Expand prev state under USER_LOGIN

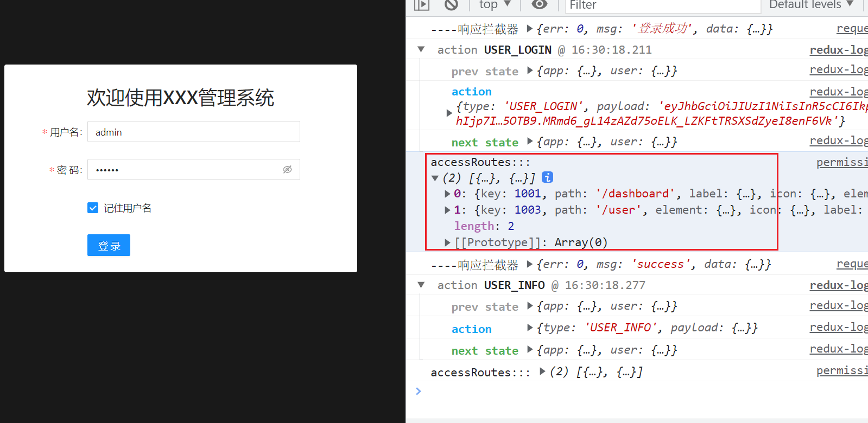pos(530,70)
